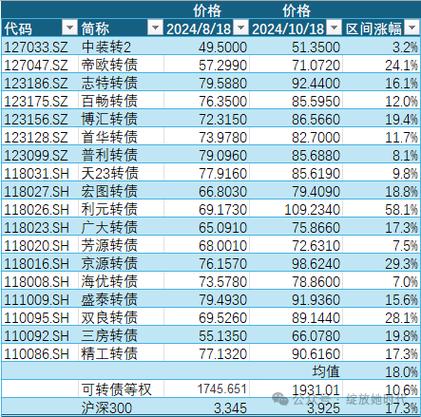This screenshot has height=417, width=421.
Task: Select cell with code 111009.SH
Action: [40, 299]
